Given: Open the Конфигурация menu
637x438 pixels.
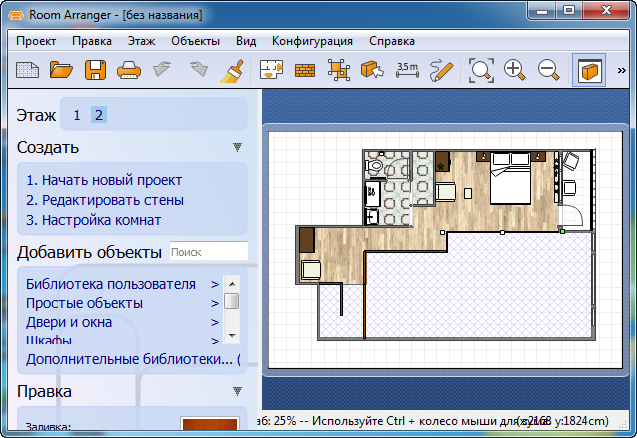Looking at the screenshot, I should [x=312, y=41].
